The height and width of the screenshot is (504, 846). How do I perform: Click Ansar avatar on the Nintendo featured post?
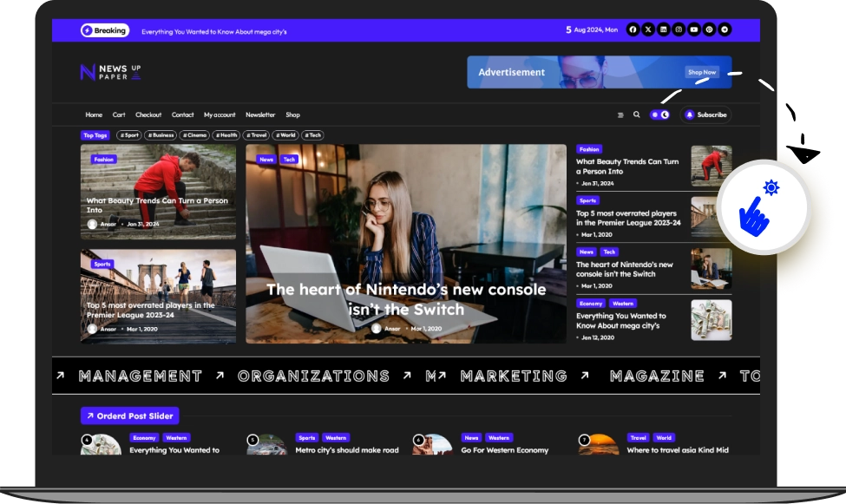click(376, 328)
